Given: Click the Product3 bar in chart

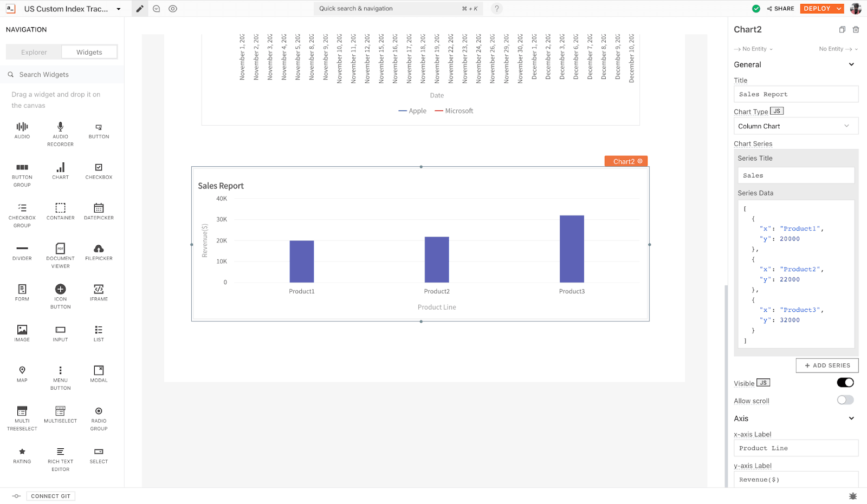Looking at the screenshot, I should coord(572,249).
